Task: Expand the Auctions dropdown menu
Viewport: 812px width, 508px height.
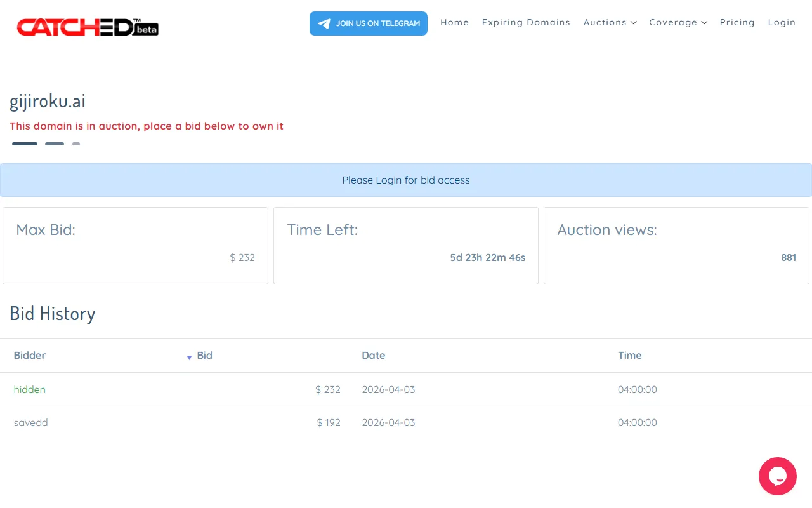Action: click(x=610, y=22)
